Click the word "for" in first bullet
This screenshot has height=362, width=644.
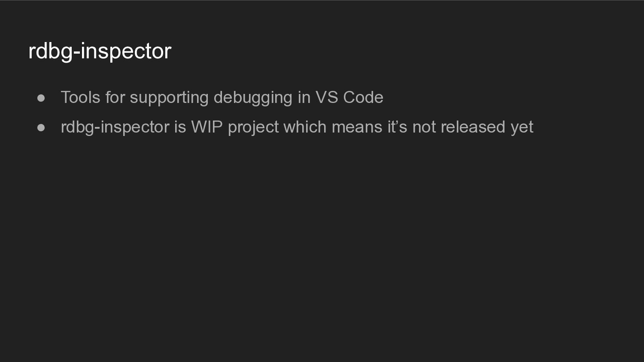(x=115, y=97)
